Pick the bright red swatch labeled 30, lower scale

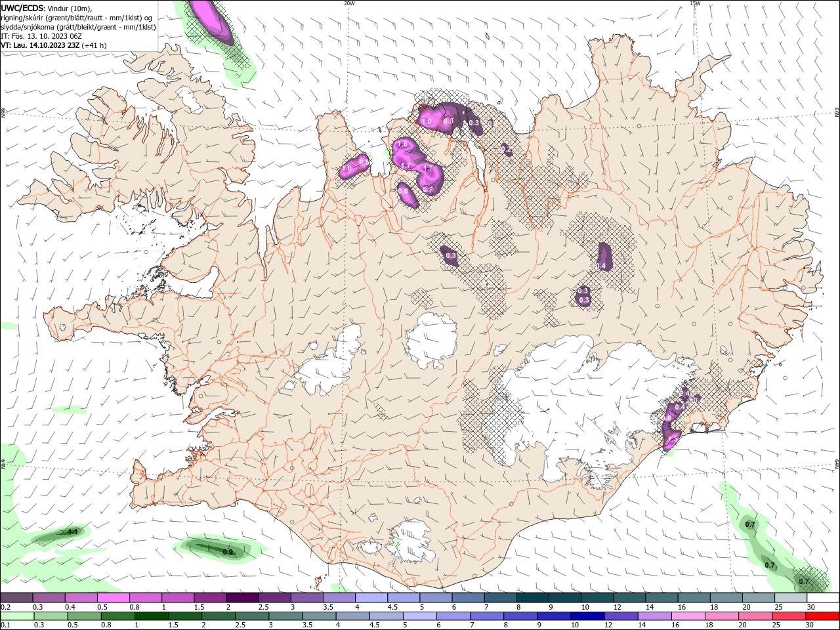click(x=823, y=616)
